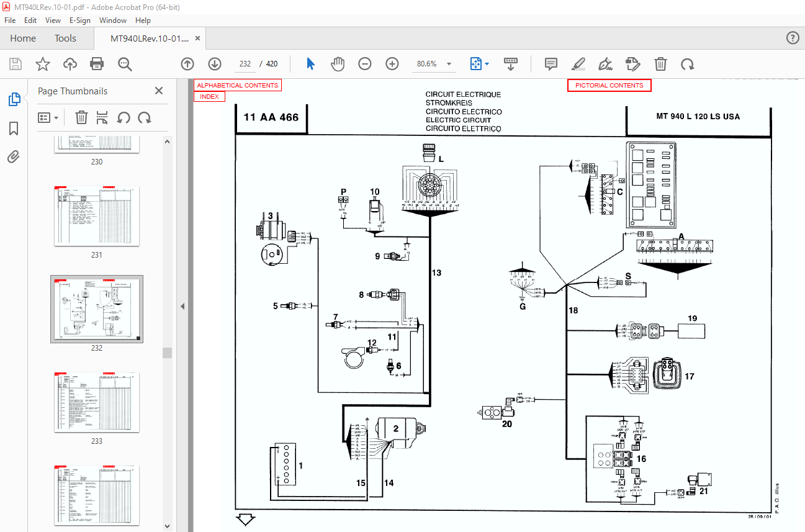
Task: Expand fit page options dropdown arrow
Action: point(487,64)
